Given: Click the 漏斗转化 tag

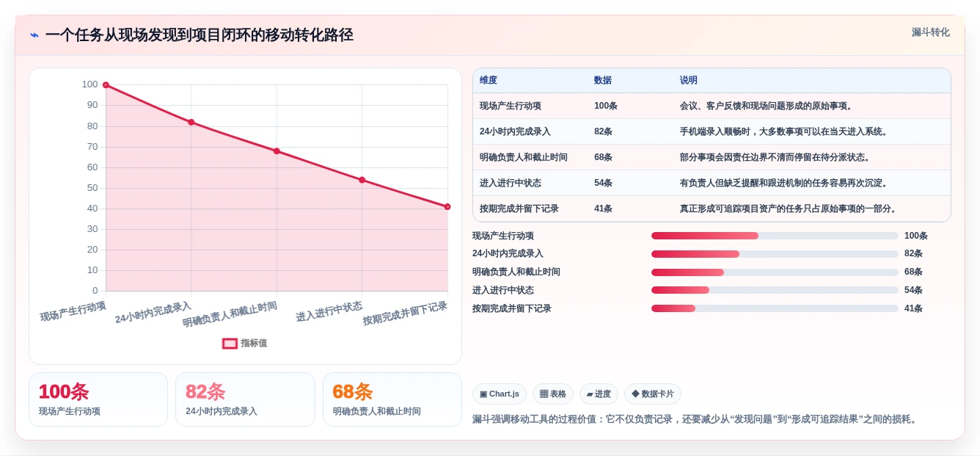Looking at the screenshot, I should [930, 32].
